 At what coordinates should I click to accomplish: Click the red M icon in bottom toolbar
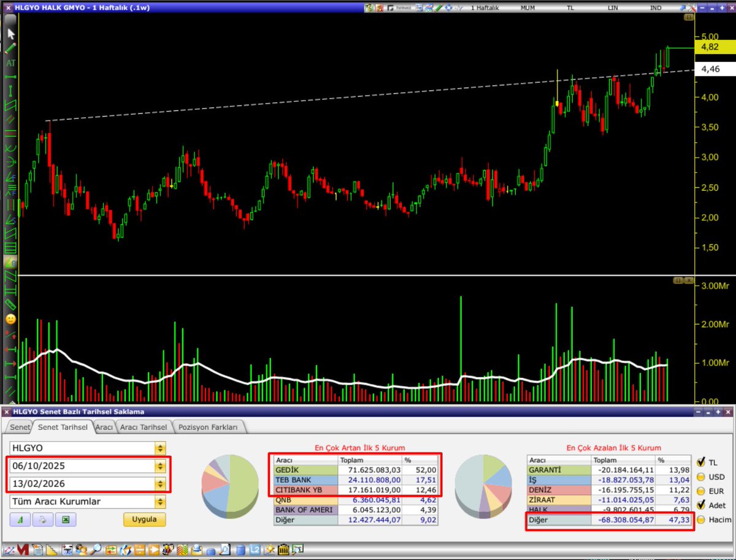23,550
